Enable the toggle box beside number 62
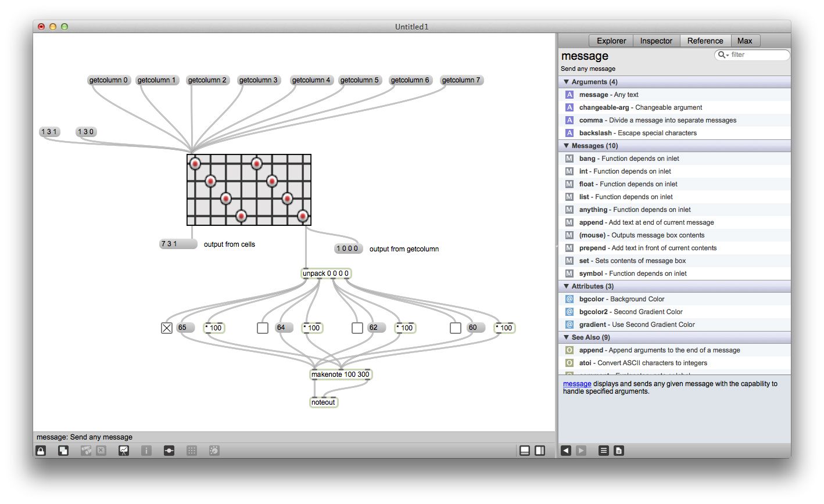This screenshot has height=504, width=824. pos(357,327)
